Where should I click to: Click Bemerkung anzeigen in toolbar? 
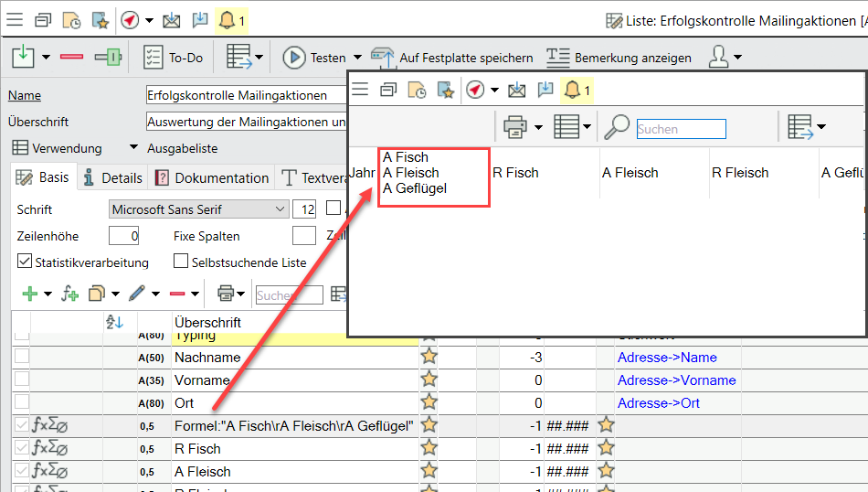(619, 58)
